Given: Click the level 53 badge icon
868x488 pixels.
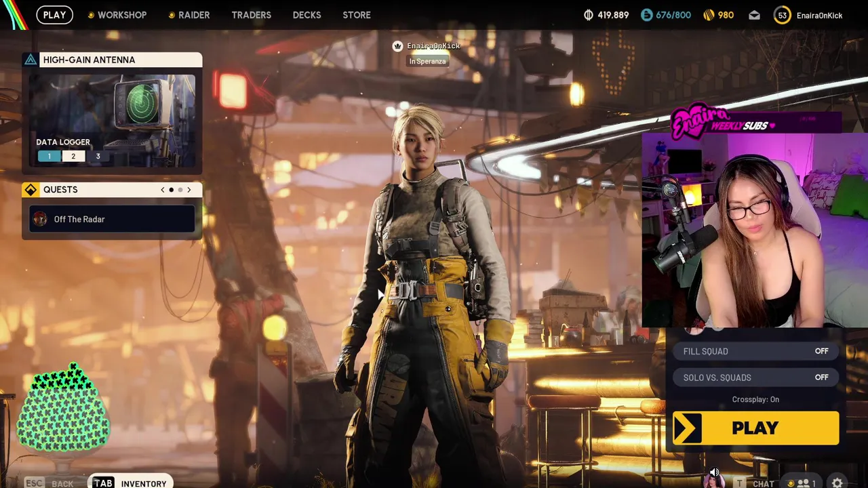Looking at the screenshot, I should (782, 15).
